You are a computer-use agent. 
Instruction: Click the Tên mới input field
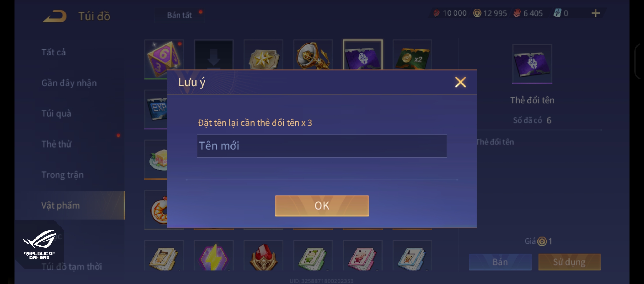tap(322, 146)
